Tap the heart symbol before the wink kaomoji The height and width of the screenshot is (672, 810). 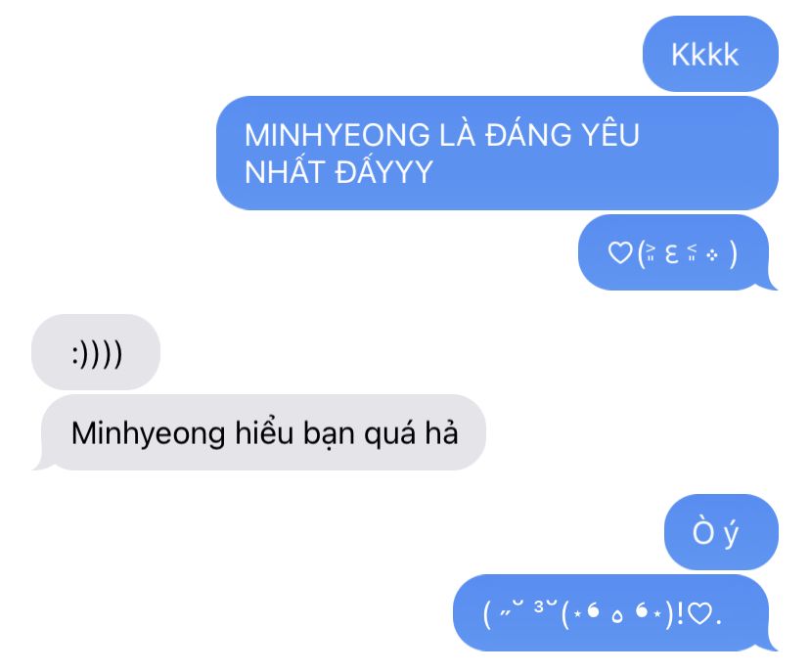(620, 253)
